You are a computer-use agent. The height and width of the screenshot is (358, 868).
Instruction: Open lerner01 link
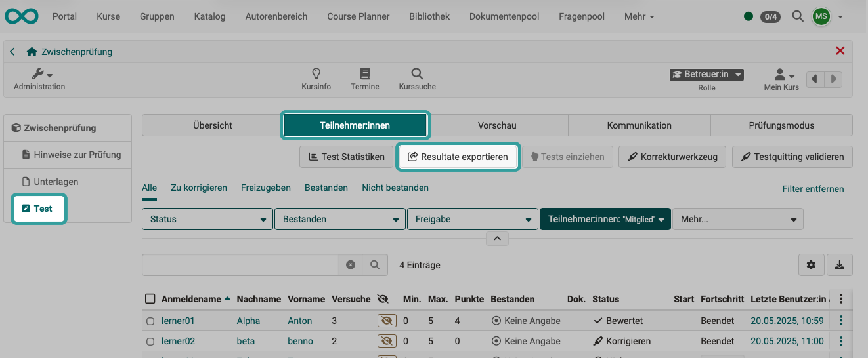(x=178, y=321)
